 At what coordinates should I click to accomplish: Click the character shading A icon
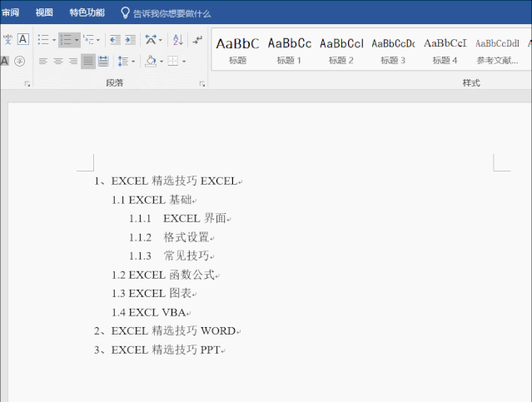[4, 61]
